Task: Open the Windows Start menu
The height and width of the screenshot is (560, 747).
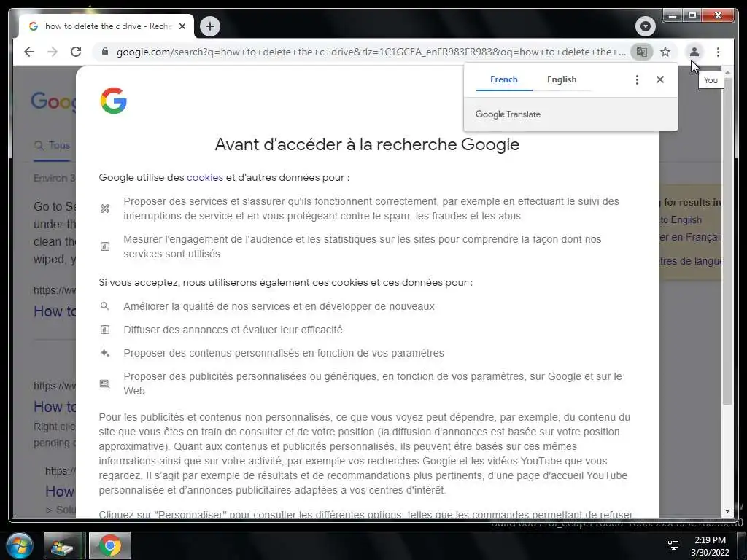Action: (x=19, y=545)
